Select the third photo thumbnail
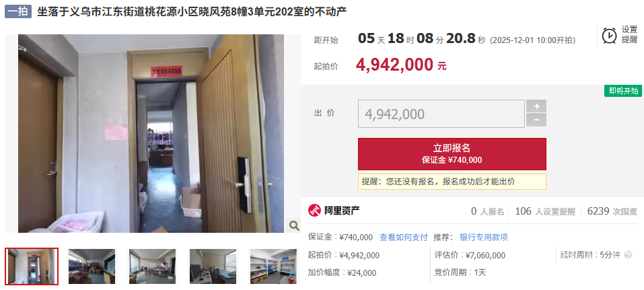The width and height of the screenshot is (644, 290). click(152, 266)
